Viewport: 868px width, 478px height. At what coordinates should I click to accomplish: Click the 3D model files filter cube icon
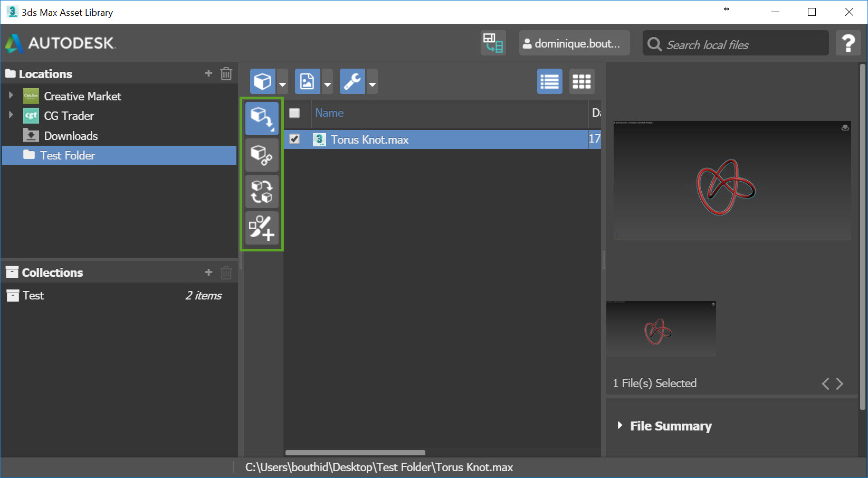263,81
